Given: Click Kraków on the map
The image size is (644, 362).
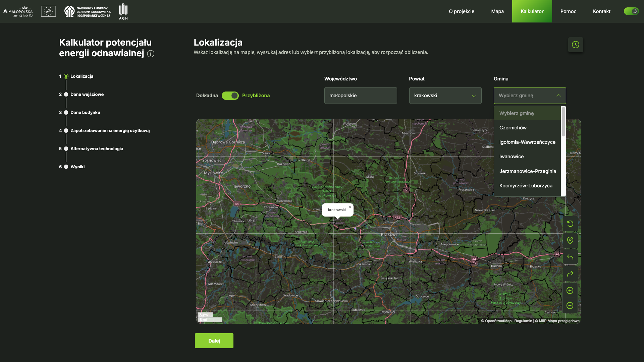Looking at the screenshot, I should point(388,235).
